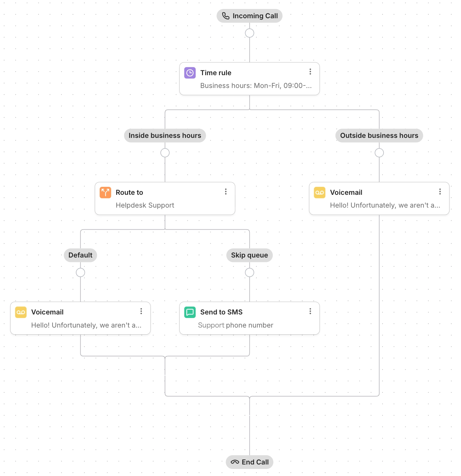This screenshot has width=461, height=476.
Task: Click the Helpdesk Support text on Route to node
Action: (x=145, y=205)
